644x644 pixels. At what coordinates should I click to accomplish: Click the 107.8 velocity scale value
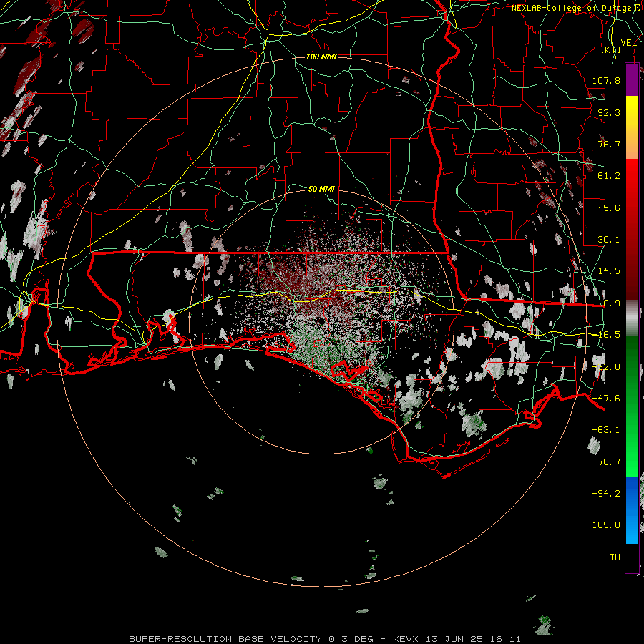point(606,80)
